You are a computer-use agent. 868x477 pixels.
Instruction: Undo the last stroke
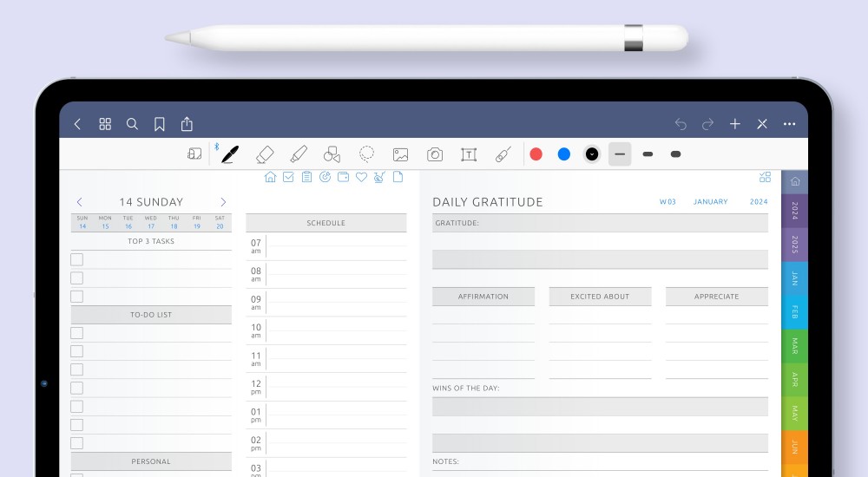coord(681,124)
